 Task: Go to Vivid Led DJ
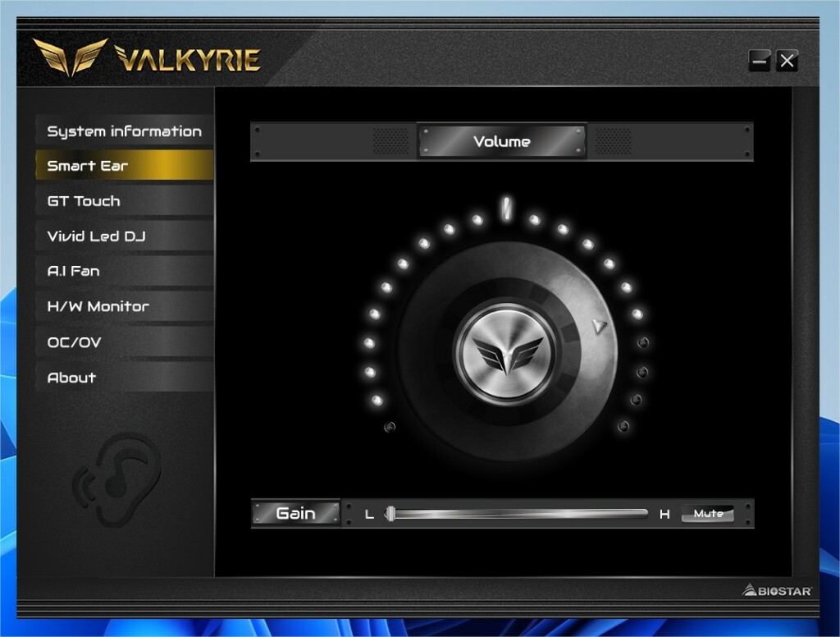(x=125, y=236)
